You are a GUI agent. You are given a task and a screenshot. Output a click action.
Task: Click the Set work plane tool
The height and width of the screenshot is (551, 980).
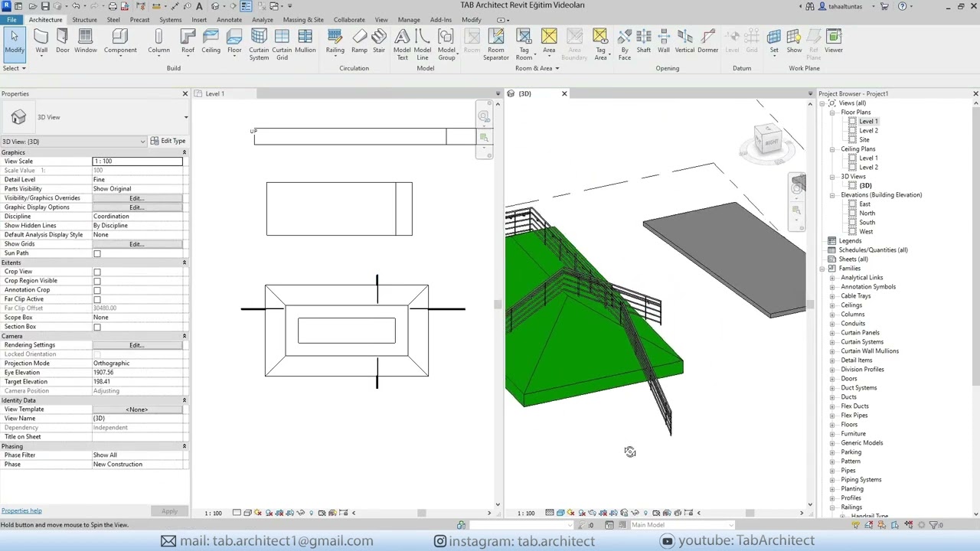pos(774,41)
